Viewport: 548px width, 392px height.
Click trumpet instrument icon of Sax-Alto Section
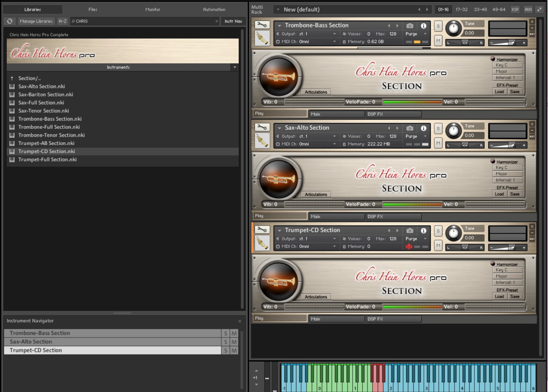[x=262, y=141]
